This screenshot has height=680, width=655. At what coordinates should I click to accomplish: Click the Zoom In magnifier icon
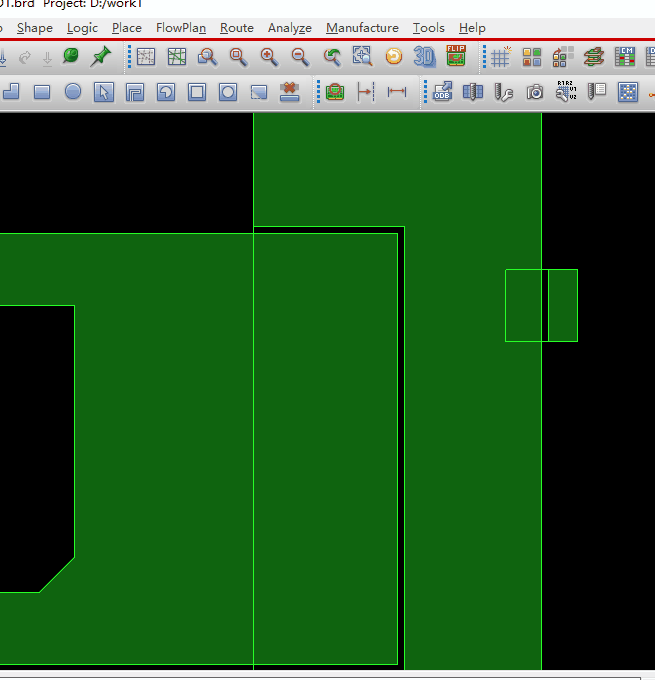269,57
